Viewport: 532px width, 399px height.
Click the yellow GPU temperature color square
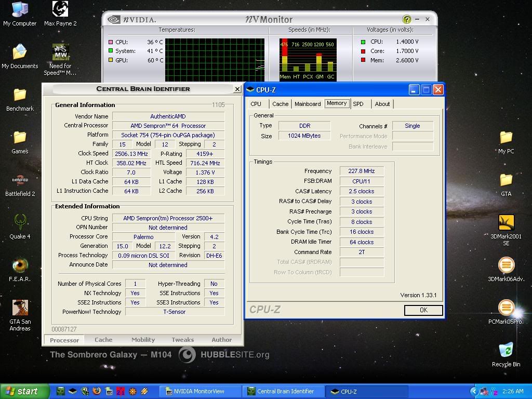[111, 60]
